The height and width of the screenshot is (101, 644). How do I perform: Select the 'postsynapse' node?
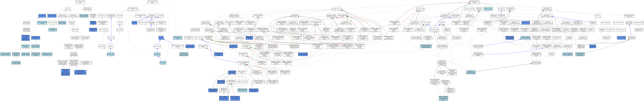tap(120, 30)
